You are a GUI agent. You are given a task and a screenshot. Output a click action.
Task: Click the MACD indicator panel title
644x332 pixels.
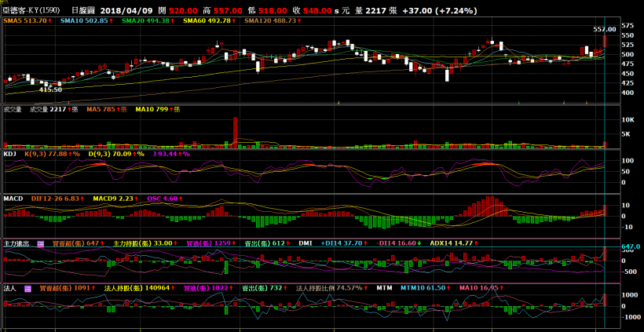[13, 199]
